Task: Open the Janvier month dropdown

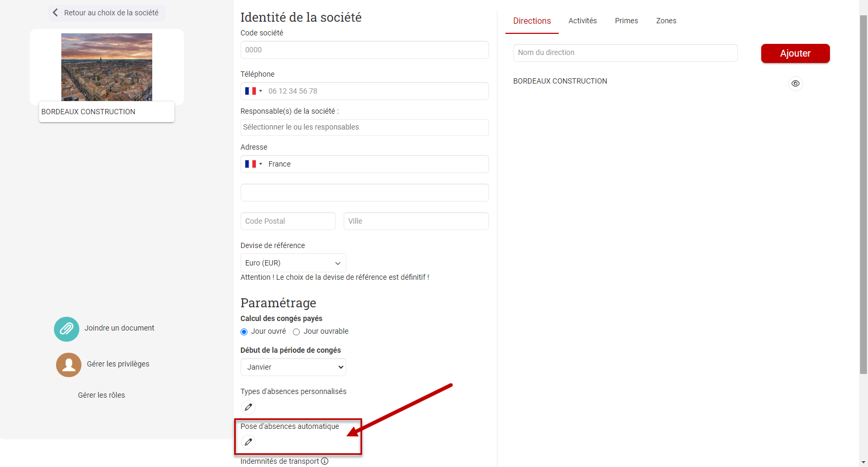Action: tap(293, 367)
